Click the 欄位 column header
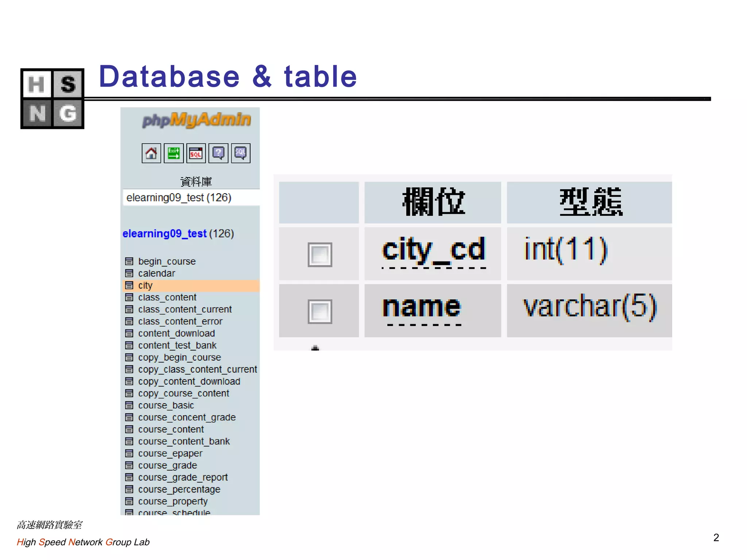Viewport: 747px width, 560px height. 433,202
